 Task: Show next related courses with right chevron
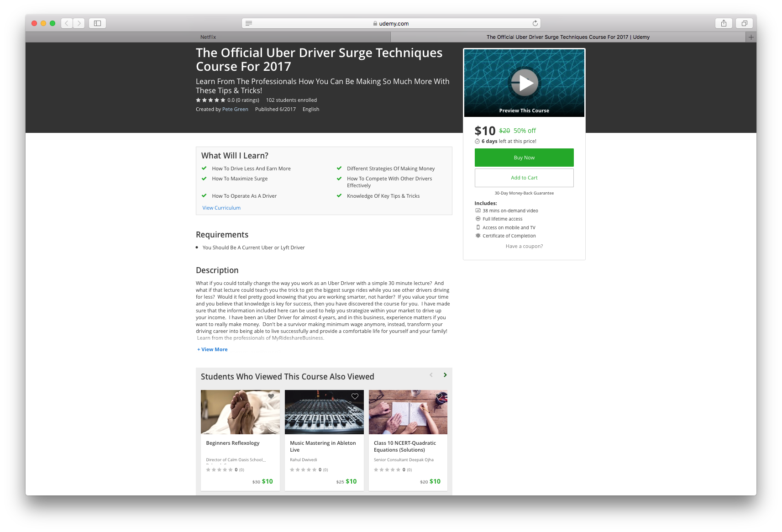point(445,375)
